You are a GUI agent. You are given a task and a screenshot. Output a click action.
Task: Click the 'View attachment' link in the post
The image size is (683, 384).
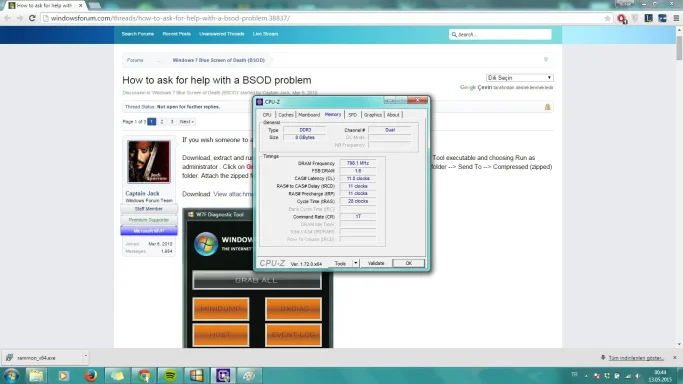(x=233, y=194)
